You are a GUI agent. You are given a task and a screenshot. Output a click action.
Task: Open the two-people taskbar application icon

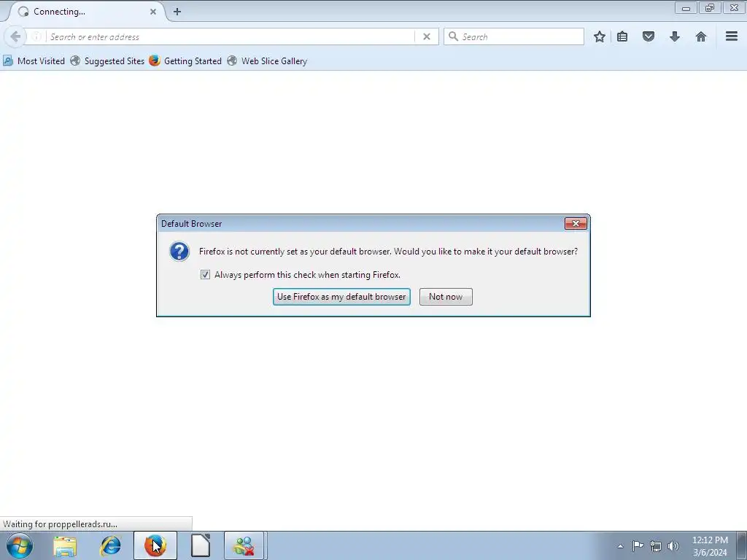(244, 545)
